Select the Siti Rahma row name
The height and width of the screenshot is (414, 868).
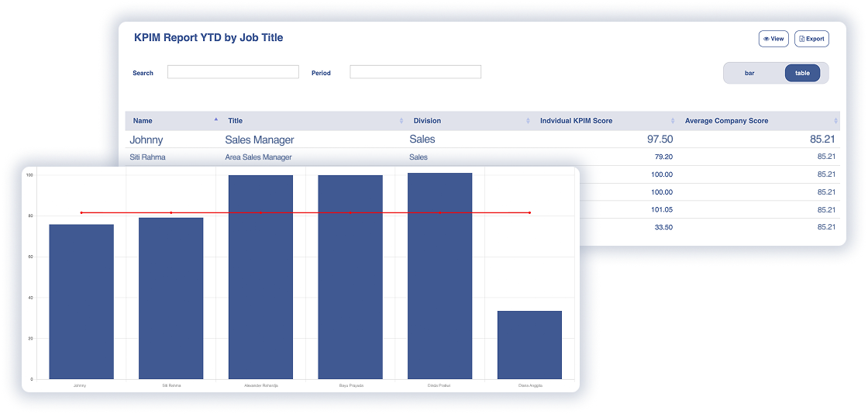tap(147, 157)
